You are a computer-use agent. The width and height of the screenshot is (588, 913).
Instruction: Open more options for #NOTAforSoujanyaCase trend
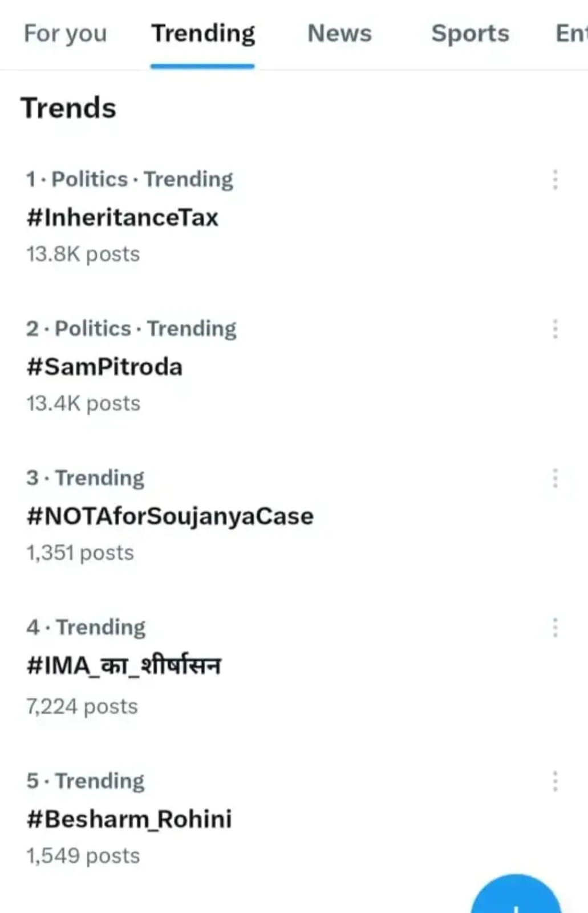(x=555, y=478)
